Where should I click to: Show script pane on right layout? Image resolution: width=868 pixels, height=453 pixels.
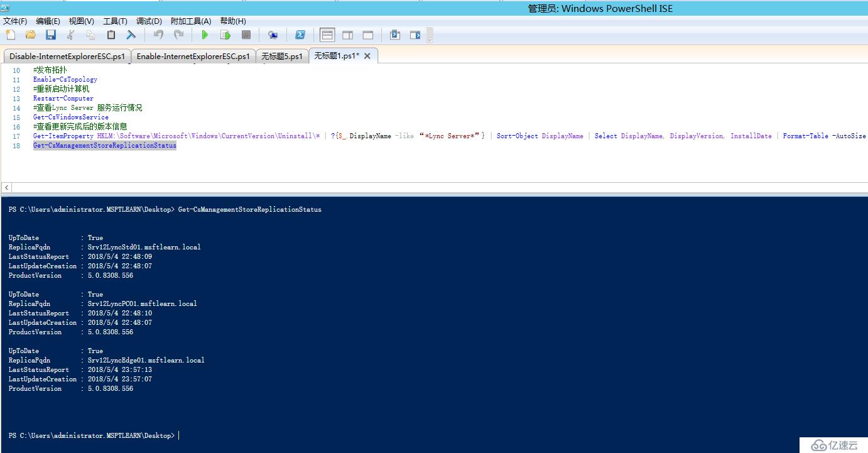[347, 35]
